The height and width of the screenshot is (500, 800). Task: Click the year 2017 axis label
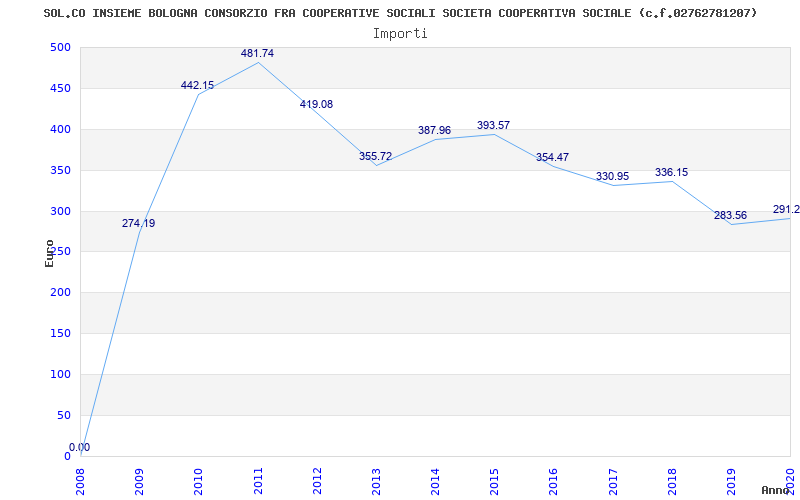[x=613, y=481]
